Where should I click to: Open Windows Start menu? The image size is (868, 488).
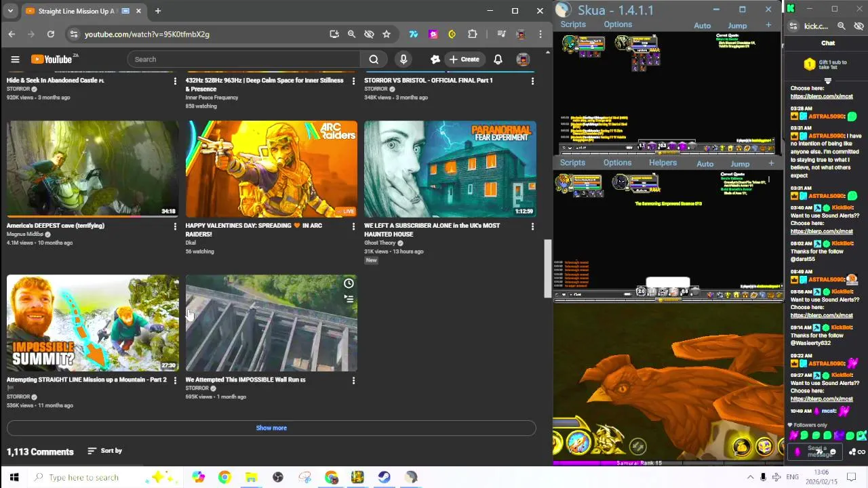(14, 477)
